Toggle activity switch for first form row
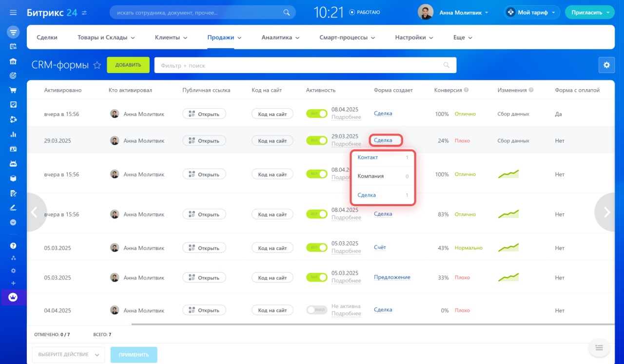 (316, 114)
